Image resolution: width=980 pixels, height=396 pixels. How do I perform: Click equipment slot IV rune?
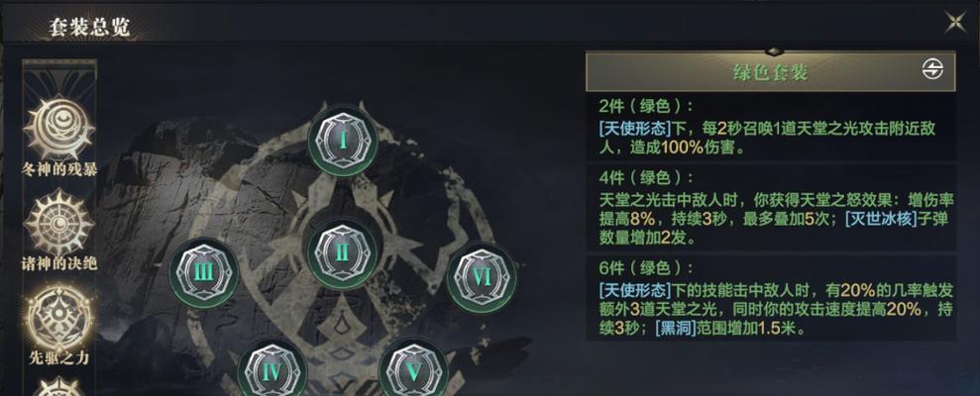point(272,370)
